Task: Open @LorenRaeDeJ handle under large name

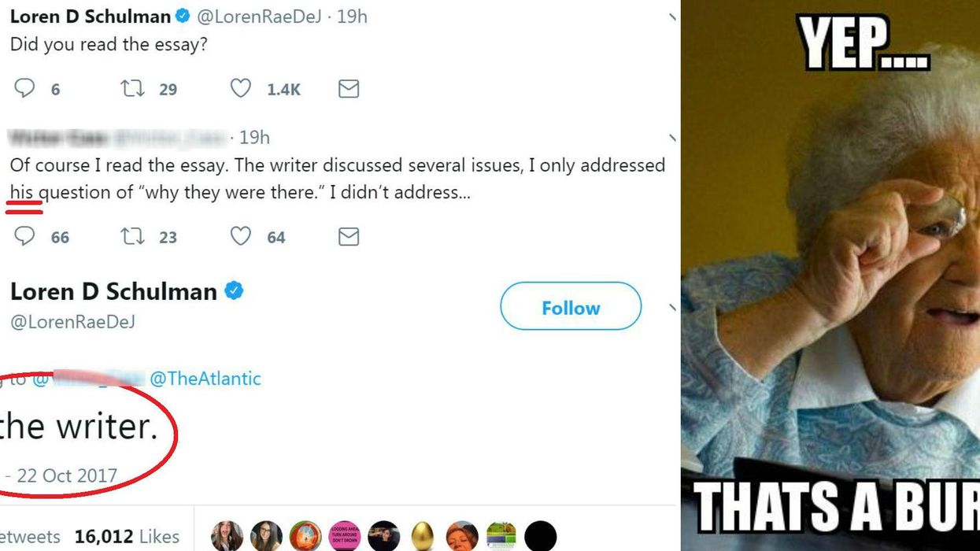Action: click(72, 321)
